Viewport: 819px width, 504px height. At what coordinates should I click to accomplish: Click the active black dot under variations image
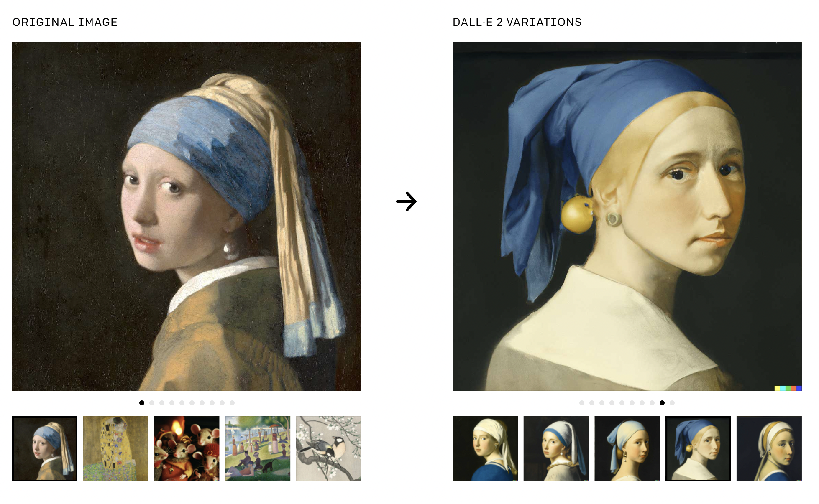coord(662,403)
